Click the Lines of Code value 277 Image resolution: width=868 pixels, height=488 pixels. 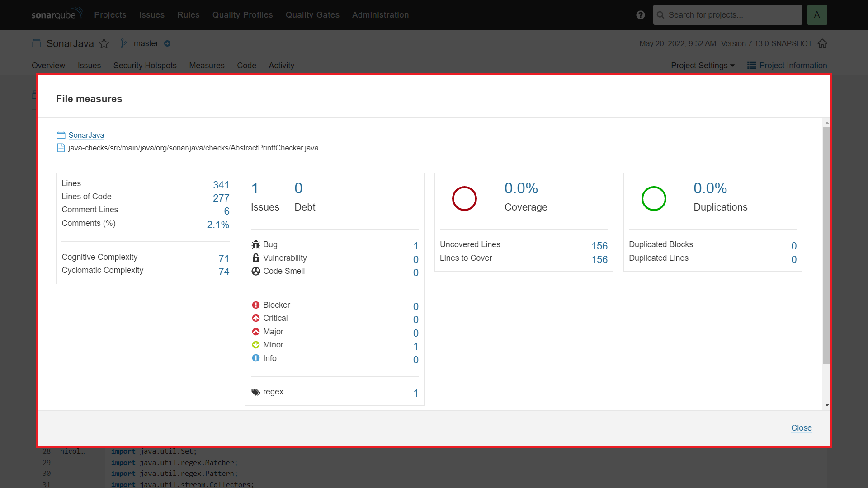click(221, 198)
